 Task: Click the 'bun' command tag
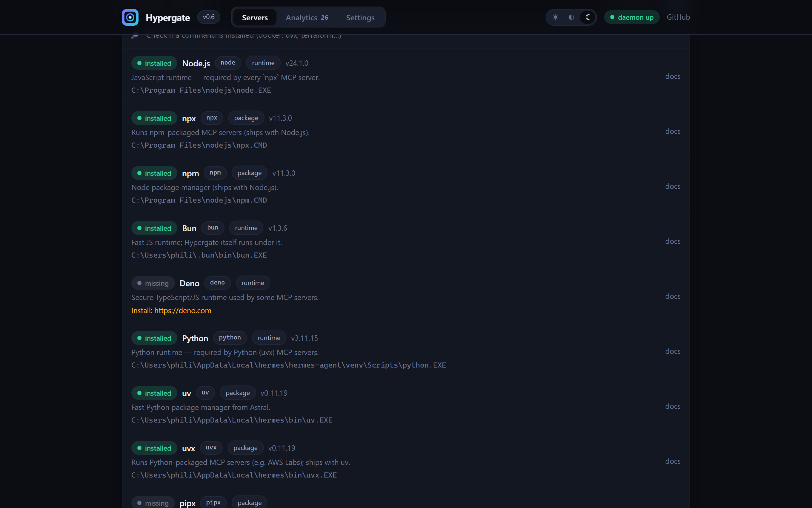click(213, 228)
